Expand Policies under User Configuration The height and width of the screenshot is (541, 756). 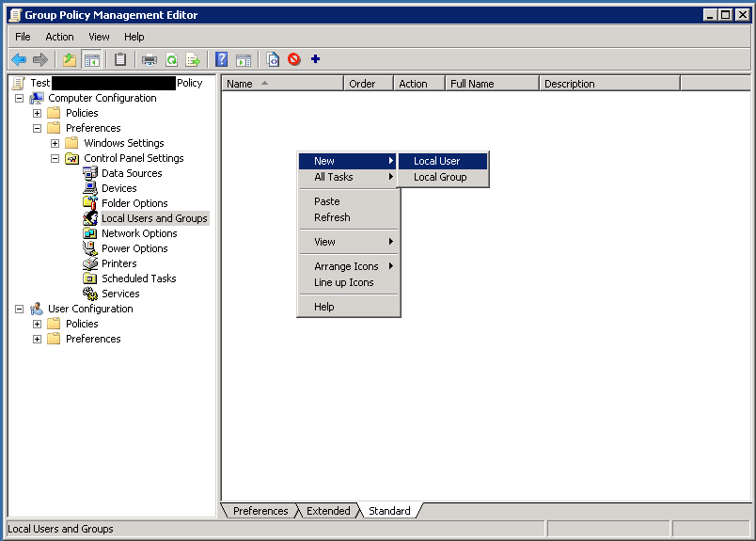click(37, 324)
